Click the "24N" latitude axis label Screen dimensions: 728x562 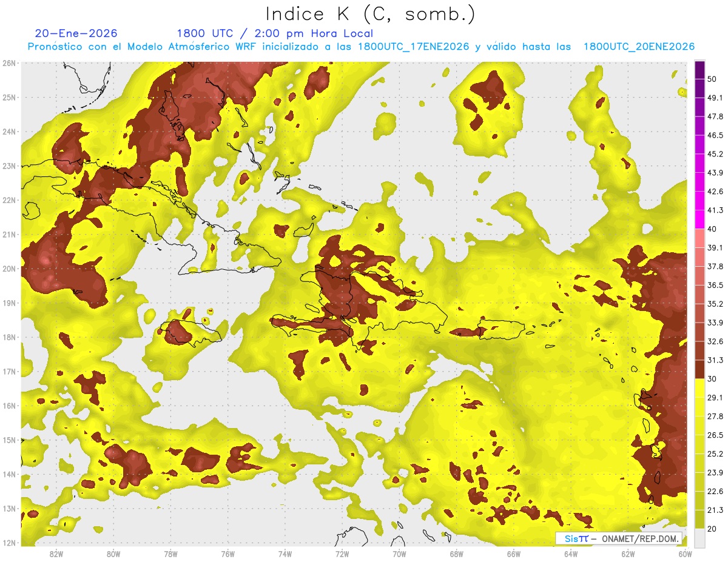click(x=9, y=132)
